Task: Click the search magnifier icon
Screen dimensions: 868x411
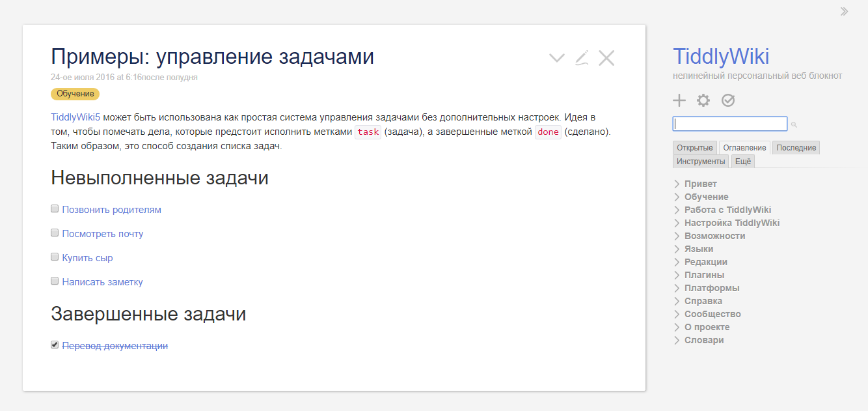Action: pos(793,124)
